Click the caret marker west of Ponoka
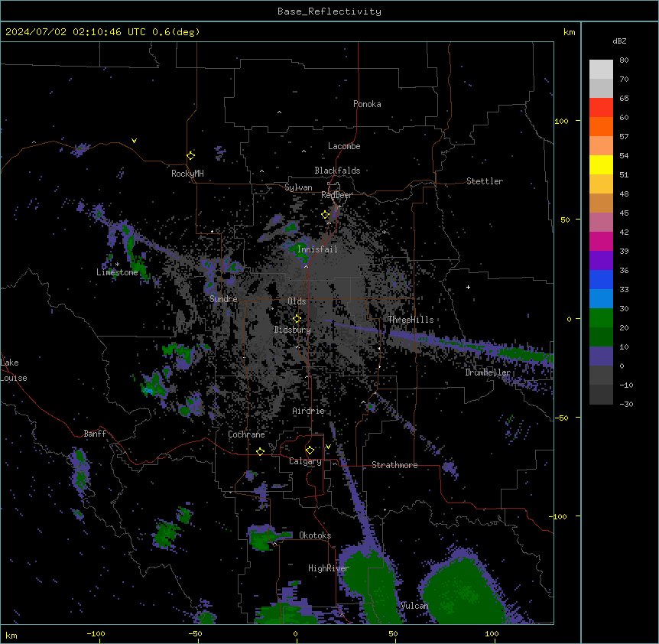Image resolution: width=659 pixels, height=644 pixels. [x=279, y=112]
